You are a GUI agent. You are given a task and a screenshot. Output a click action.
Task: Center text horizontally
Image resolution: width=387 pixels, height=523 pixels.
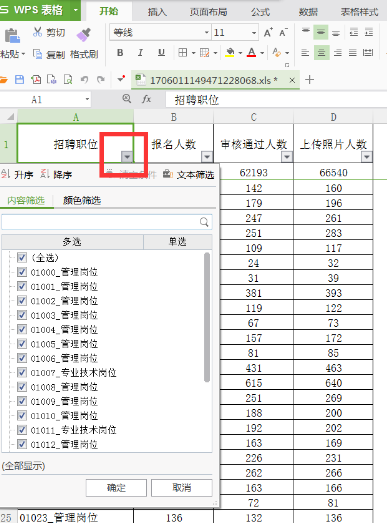click(322, 53)
